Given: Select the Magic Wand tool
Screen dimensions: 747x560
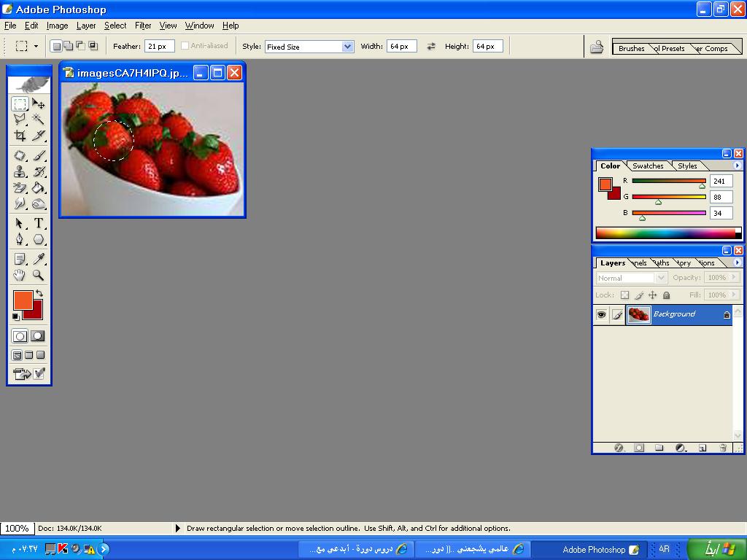Looking at the screenshot, I should 39,120.
